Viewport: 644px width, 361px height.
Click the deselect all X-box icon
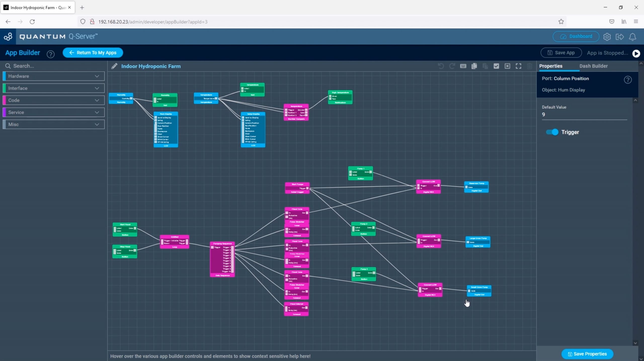507,66
